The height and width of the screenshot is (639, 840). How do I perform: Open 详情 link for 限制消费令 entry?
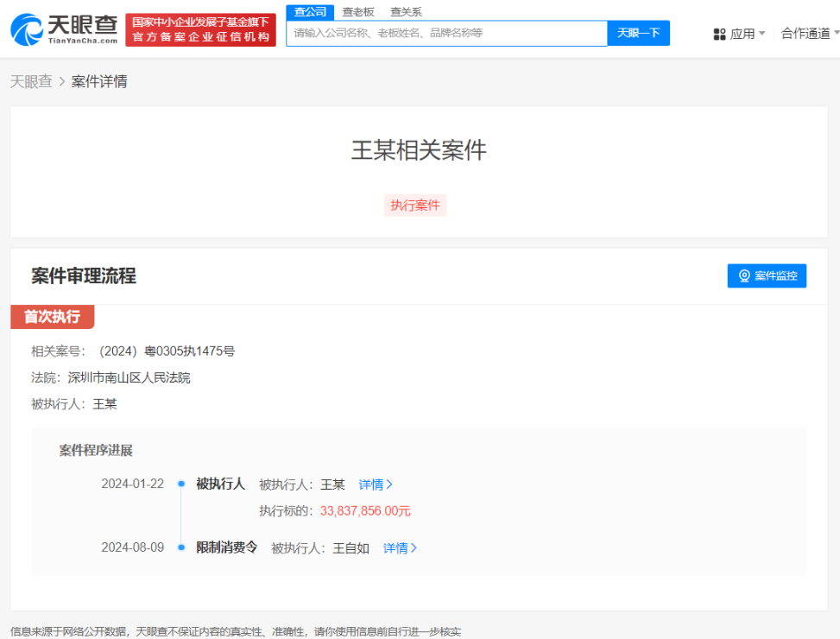click(x=400, y=548)
